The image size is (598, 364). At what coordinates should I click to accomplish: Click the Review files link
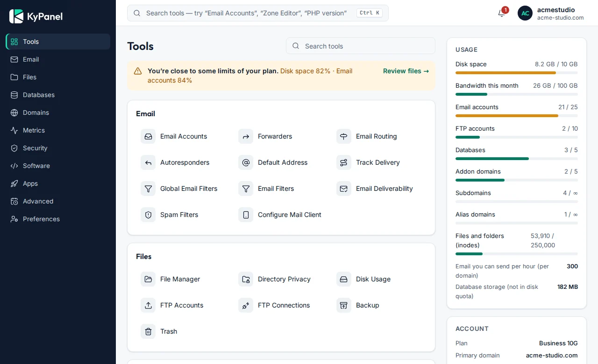[x=406, y=71]
